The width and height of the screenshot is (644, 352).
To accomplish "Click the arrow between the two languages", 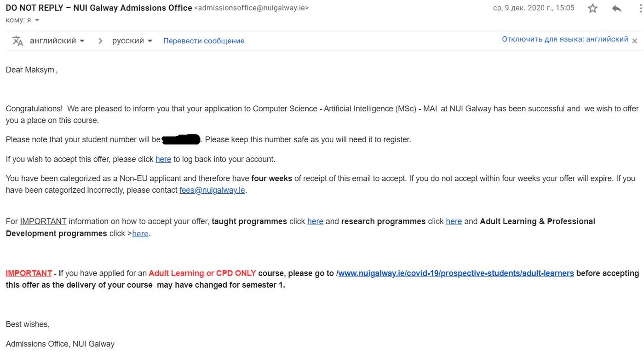I will click(x=100, y=41).
